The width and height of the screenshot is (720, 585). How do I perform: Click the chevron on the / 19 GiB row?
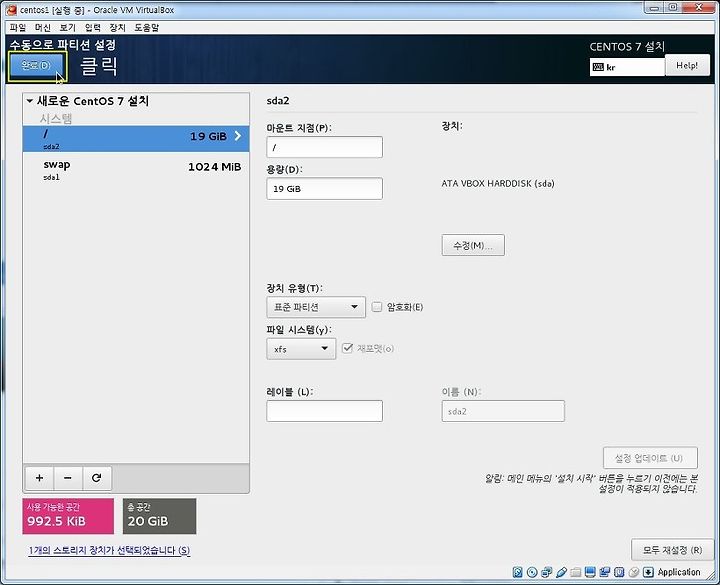pos(238,135)
